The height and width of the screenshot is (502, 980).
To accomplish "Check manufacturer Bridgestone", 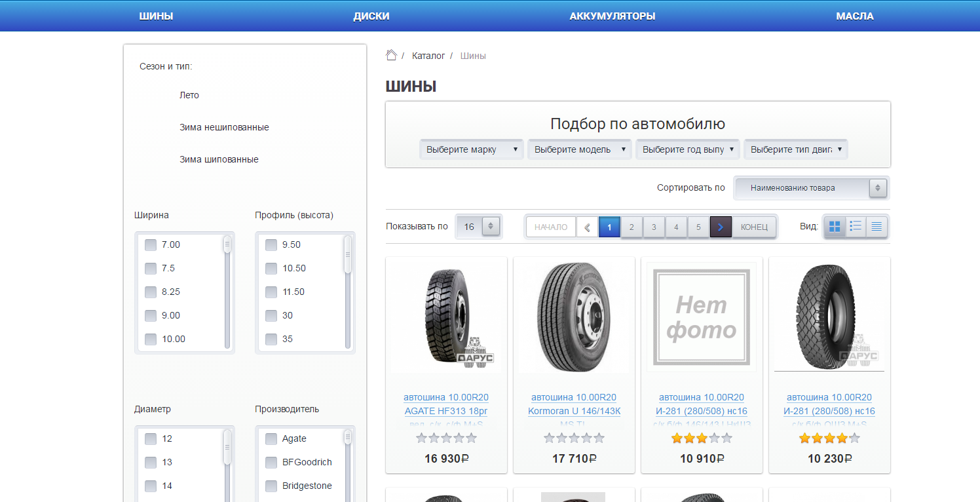I will point(271,486).
